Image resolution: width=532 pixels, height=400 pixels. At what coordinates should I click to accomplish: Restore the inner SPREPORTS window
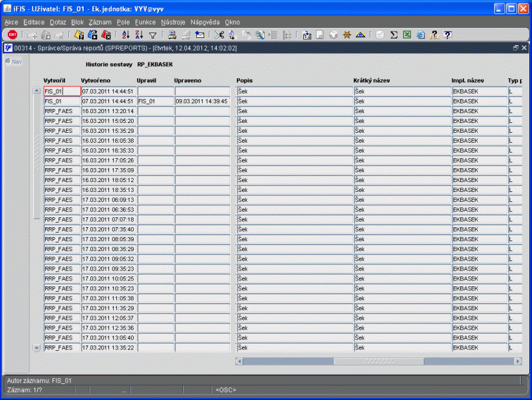(x=516, y=48)
